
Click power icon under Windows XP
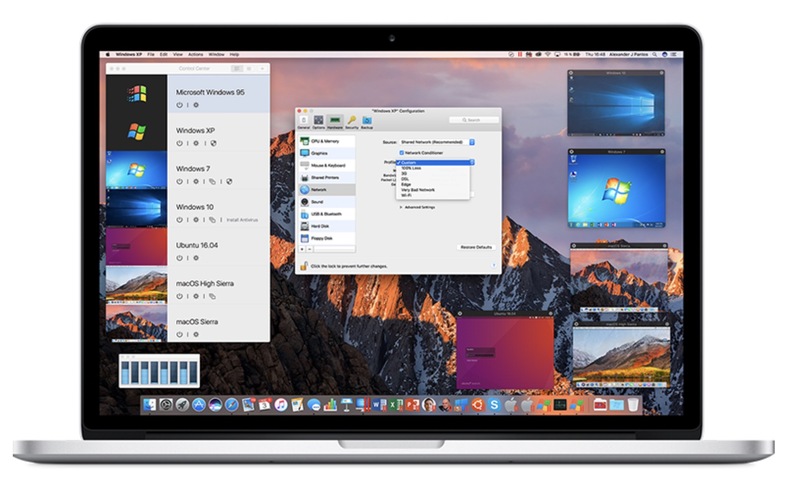coord(180,143)
